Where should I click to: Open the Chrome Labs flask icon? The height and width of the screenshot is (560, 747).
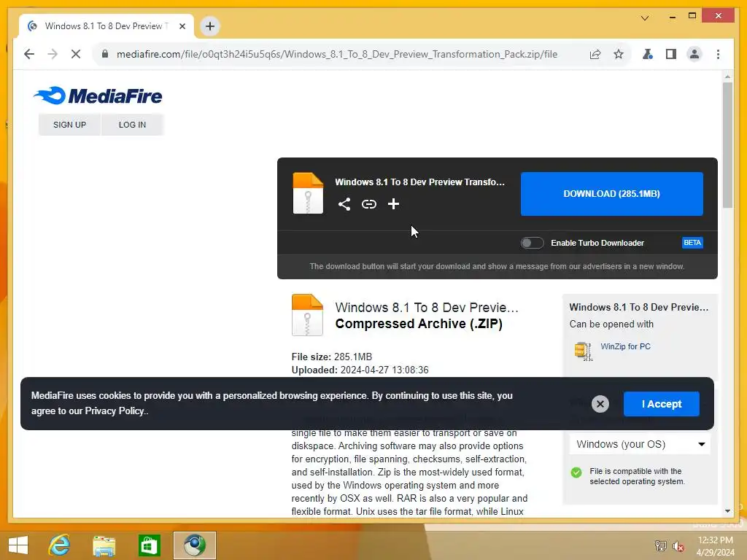pyautogui.click(x=648, y=54)
